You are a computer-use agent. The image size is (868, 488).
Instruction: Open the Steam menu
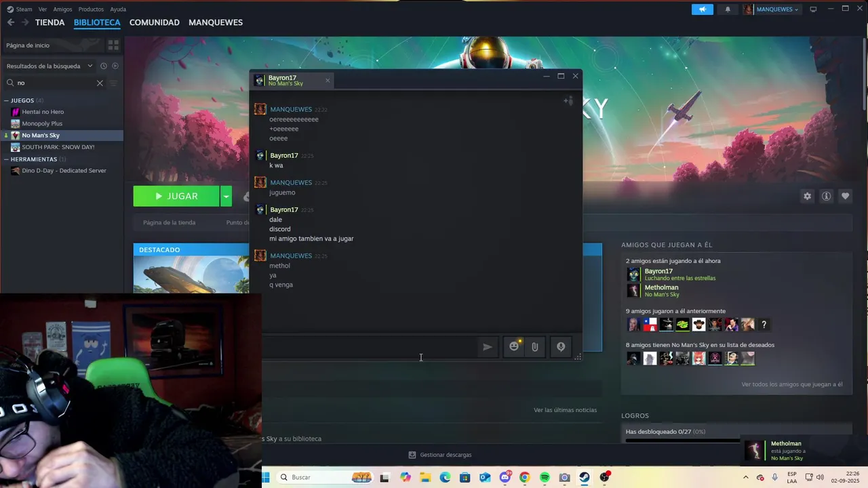20,9
